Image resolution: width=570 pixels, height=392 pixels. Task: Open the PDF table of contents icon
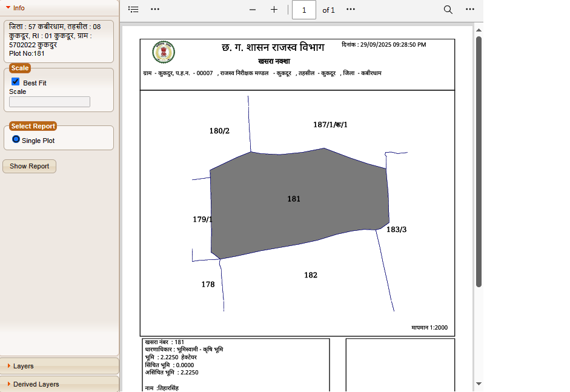[134, 10]
